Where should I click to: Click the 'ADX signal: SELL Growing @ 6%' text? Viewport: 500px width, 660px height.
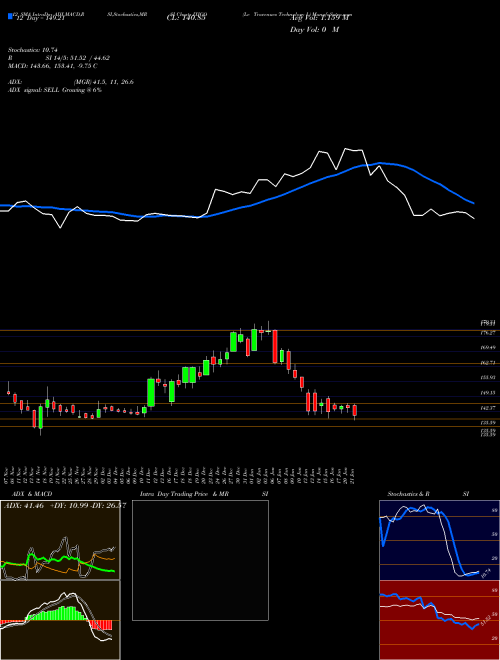(55, 90)
